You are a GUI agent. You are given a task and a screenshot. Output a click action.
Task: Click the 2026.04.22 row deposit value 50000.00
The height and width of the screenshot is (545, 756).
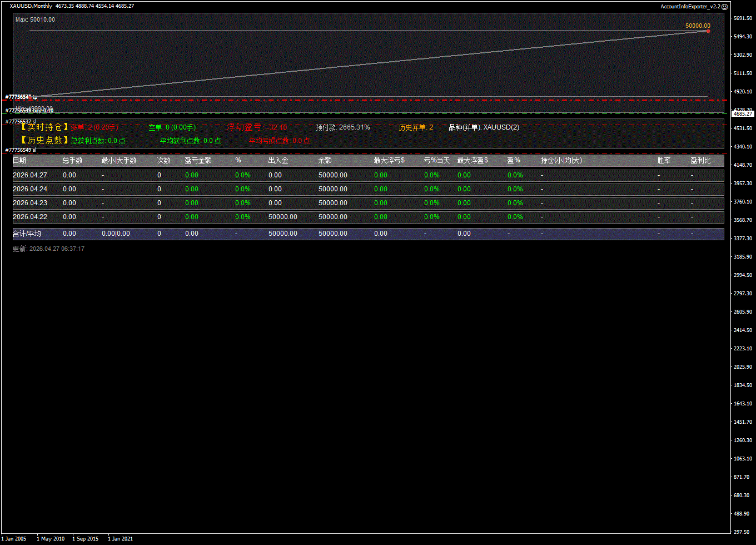[x=282, y=217]
